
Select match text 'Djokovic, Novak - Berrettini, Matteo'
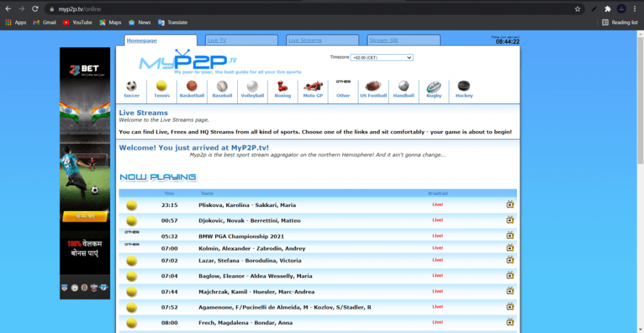(x=249, y=221)
